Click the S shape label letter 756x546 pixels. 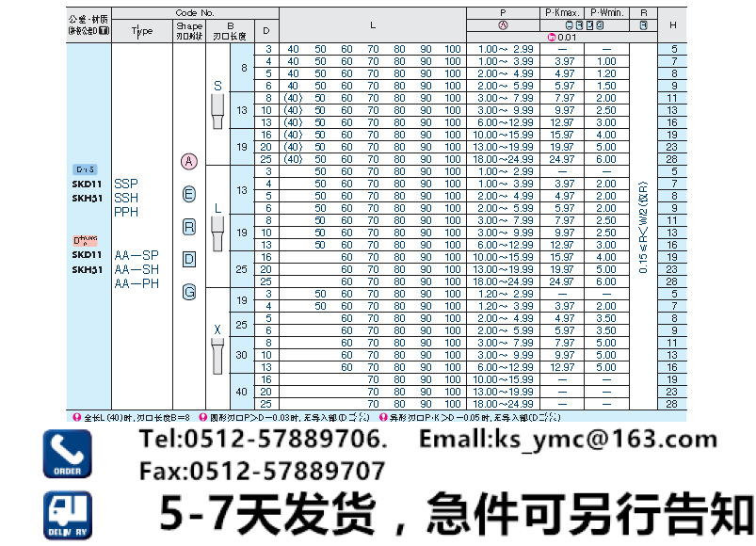[x=217, y=86]
